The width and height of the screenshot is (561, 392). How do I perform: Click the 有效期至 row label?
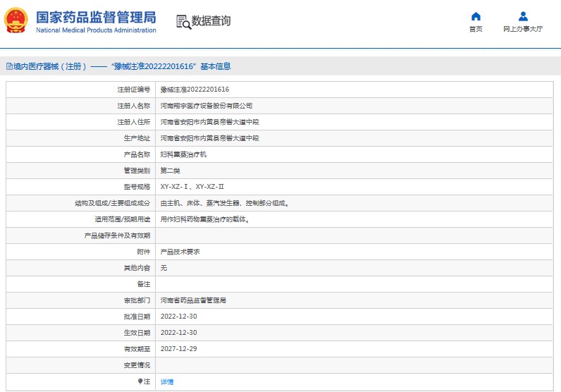(137, 349)
